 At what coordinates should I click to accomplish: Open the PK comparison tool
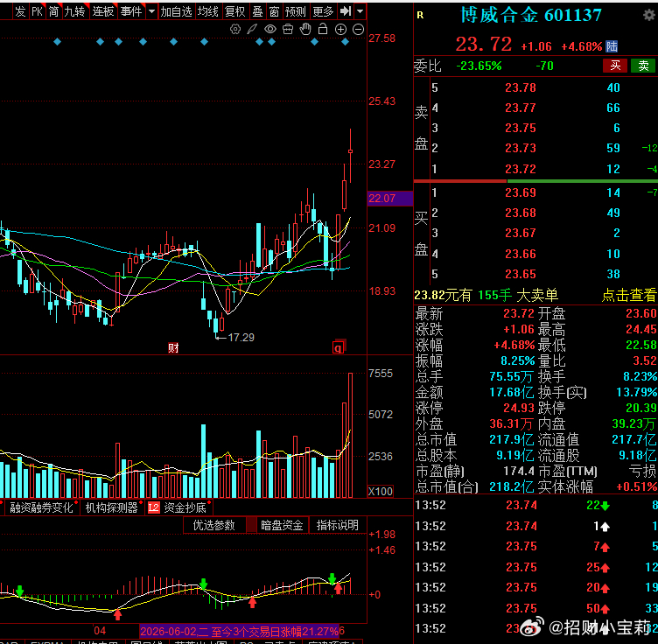point(37,11)
